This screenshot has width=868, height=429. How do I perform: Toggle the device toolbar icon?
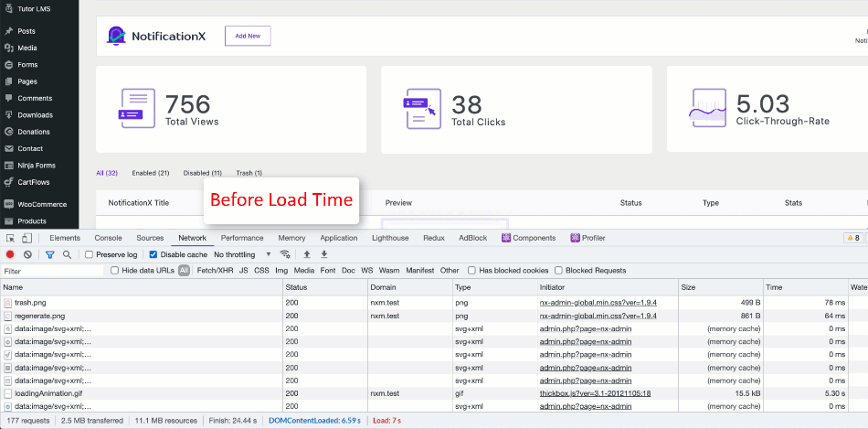tap(26, 239)
